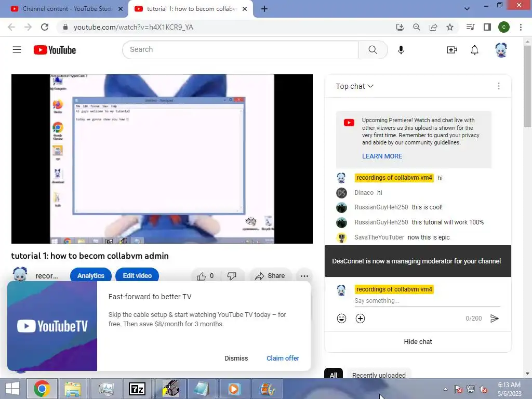Viewport: 532px width, 399px height.
Task: Click the Search input field
Action: point(240,50)
